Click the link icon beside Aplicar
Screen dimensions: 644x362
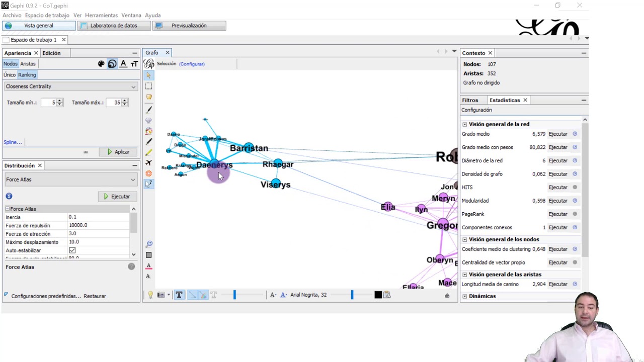[86, 152]
